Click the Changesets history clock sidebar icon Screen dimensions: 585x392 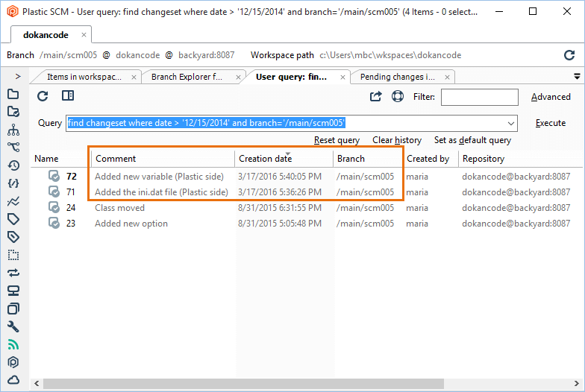13,165
